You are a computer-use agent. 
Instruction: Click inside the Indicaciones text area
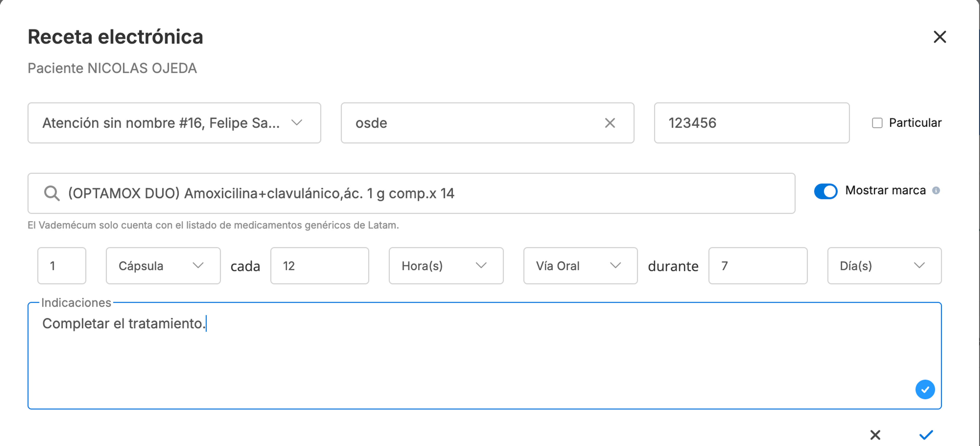[484, 356]
